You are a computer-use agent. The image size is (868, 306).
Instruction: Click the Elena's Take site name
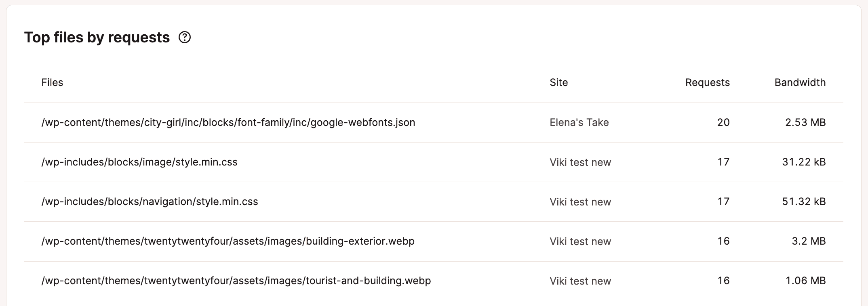579,122
